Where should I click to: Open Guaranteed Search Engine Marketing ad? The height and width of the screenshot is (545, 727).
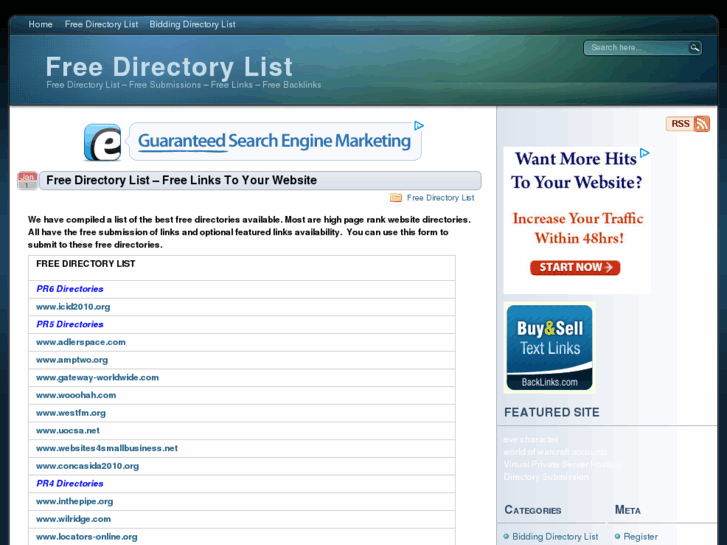(x=274, y=141)
